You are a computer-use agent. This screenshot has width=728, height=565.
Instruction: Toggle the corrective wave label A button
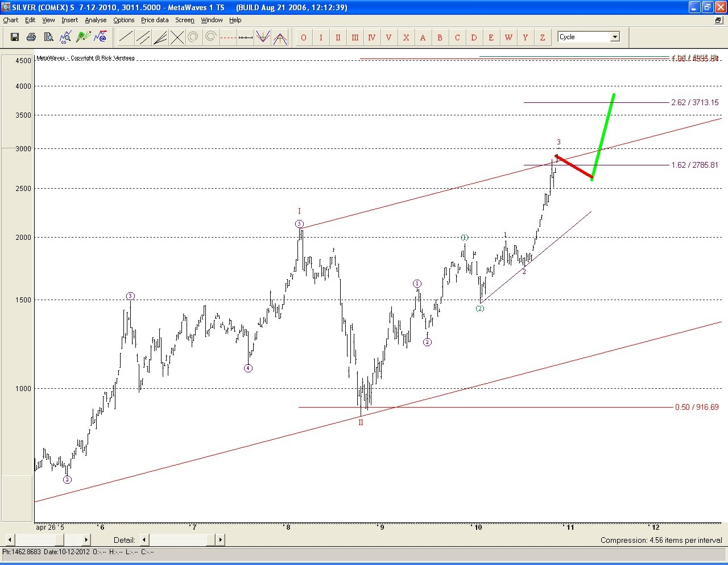(423, 38)
